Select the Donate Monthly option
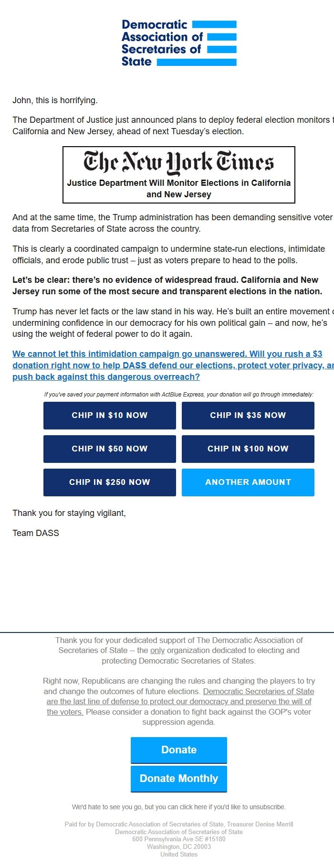The image size is (334, 868). (x=178, y=778)
